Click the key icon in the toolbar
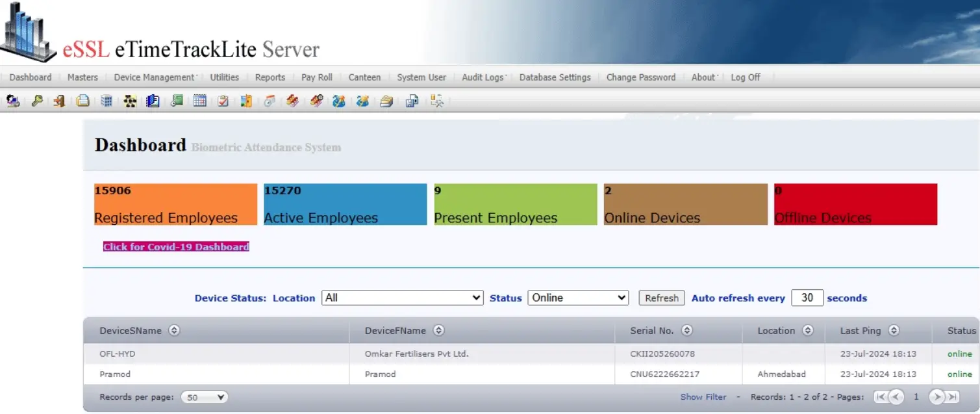 pyautogui.click(x=37, y=101)
